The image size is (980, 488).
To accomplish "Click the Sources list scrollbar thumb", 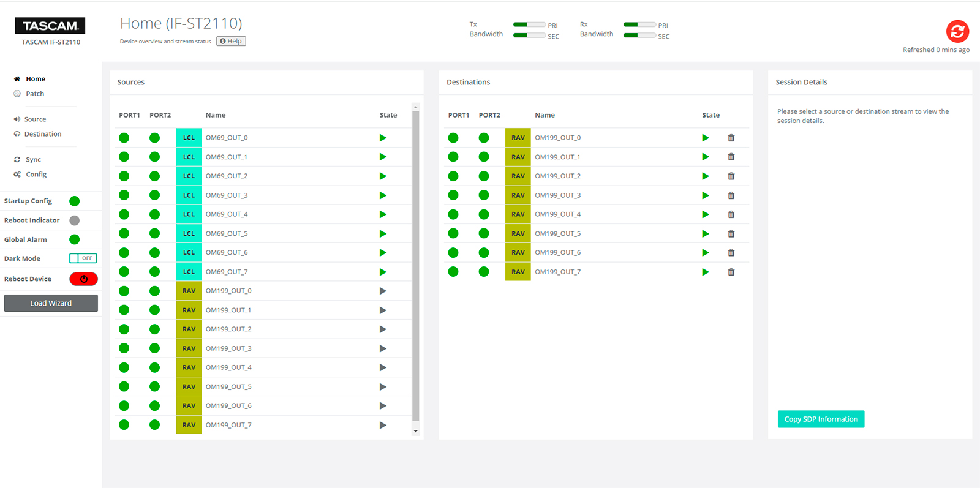I will point(416,266).
